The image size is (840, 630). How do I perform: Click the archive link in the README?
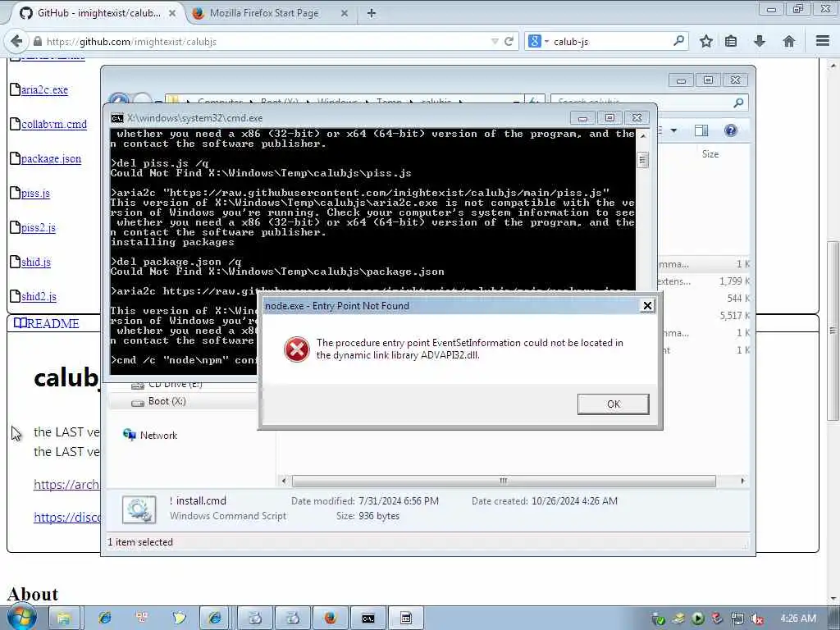[x=66, y=484]
